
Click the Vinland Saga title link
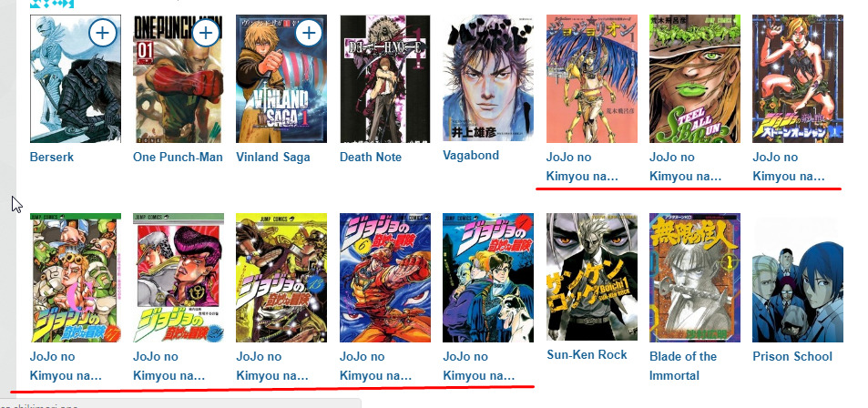[273, 158]
